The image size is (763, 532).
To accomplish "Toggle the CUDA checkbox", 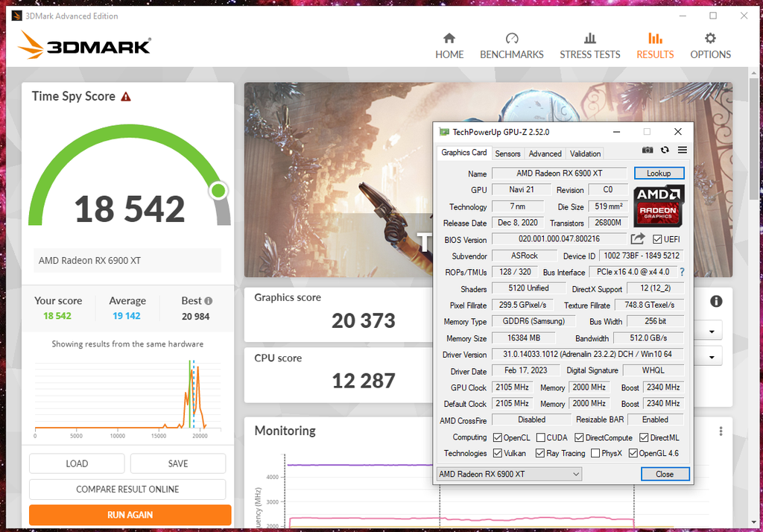I will [x=541, y=437].
